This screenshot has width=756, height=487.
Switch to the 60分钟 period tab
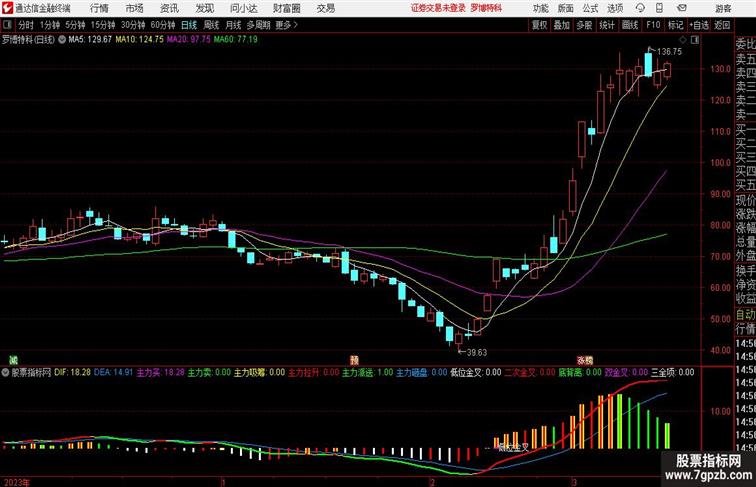[162, 25]
